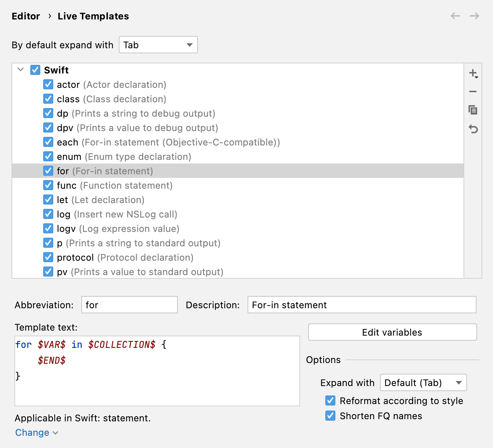Screen dimensions: 493x448
Task: Click the Editor breadcrumb
Action: (x=26, y=16)
